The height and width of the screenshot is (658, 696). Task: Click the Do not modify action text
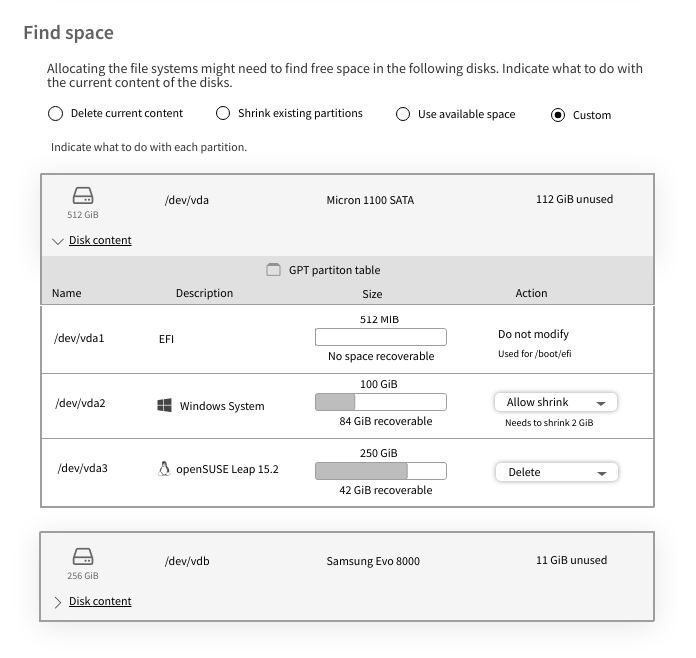pos(534,334)
